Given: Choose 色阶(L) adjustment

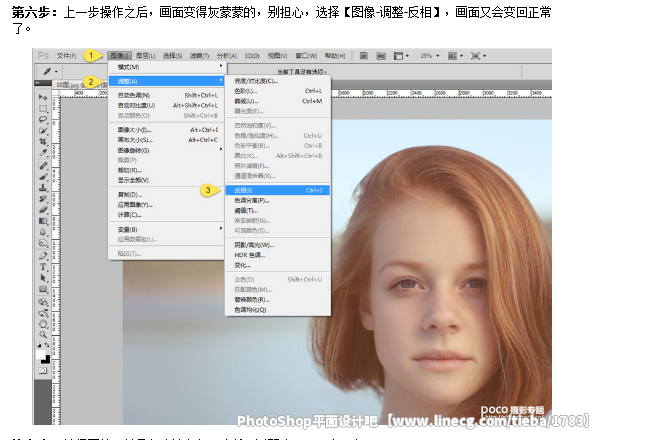Looking at the screenshot, I should coord(278,91).
